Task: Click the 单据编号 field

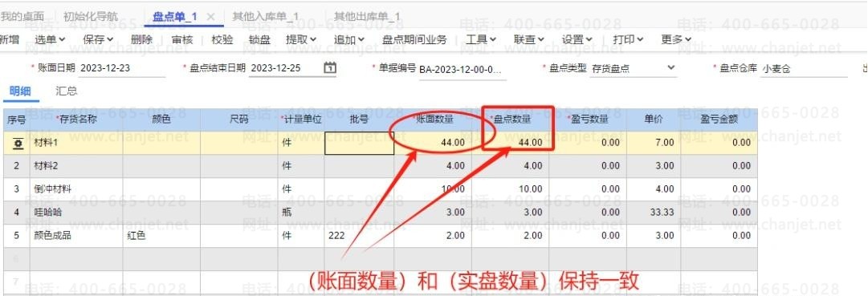Action: (463, 70)
